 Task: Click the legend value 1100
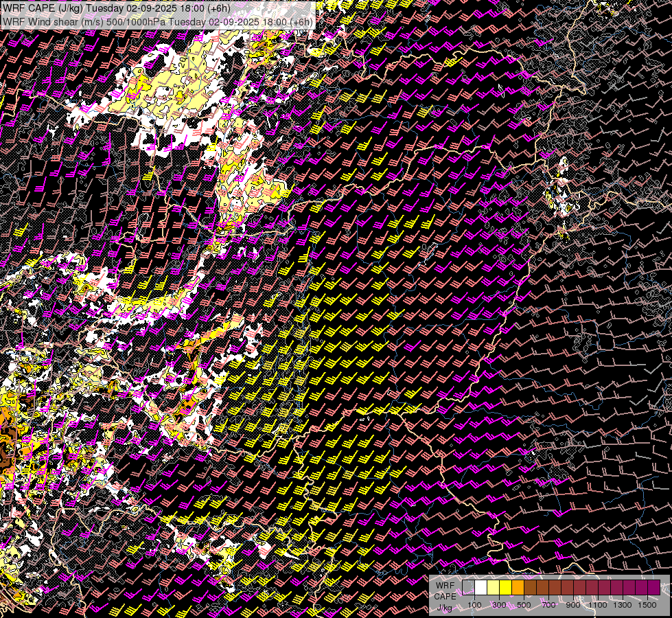[597, 605]
